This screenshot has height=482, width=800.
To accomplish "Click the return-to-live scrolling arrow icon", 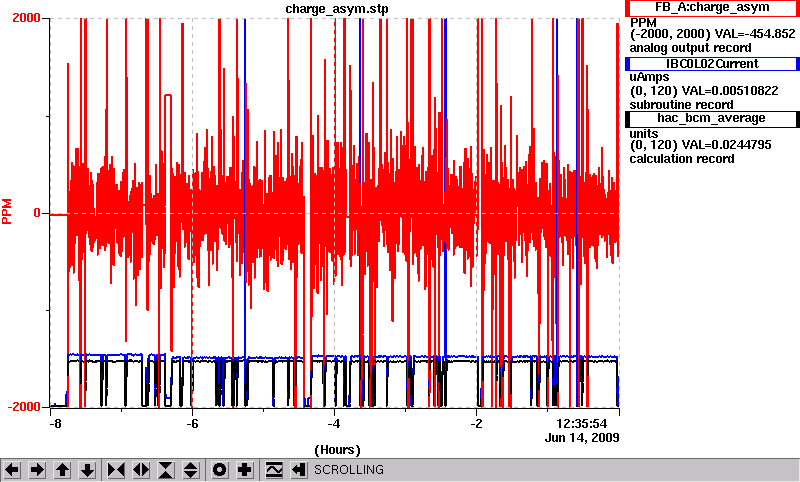I will click(299, 470).
